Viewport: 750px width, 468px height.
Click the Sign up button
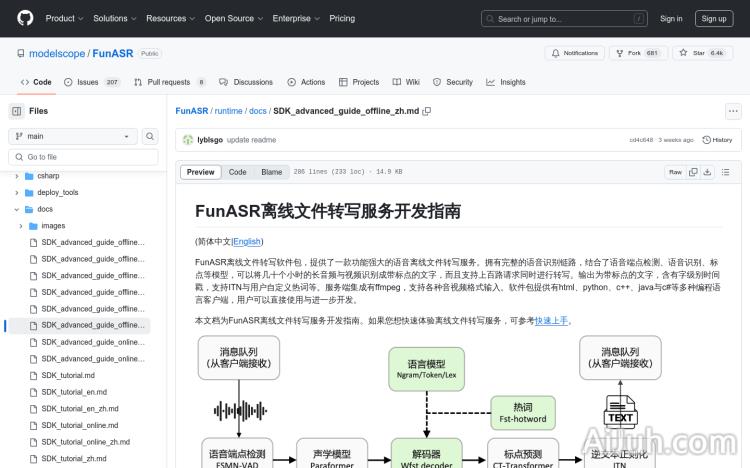click(714, 18)
